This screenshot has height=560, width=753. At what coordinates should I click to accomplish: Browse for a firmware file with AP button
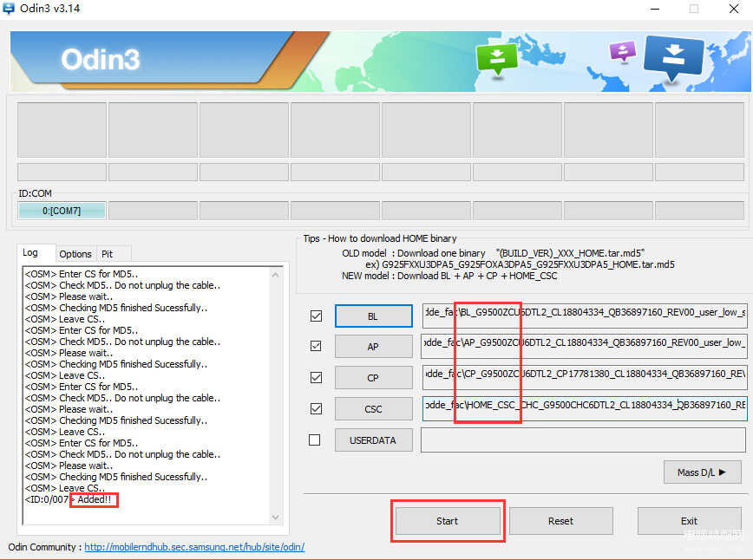coord(372,347)
